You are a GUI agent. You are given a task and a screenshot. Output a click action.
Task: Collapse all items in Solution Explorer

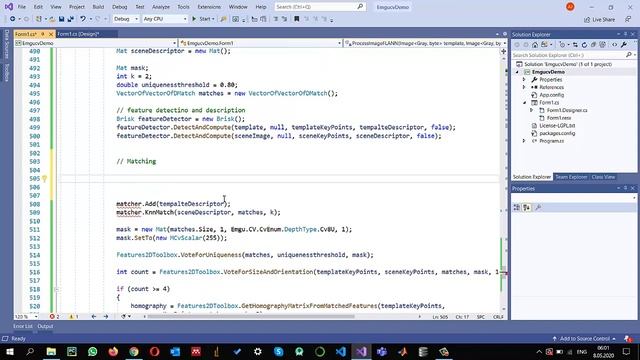click(x=593, y=45)
